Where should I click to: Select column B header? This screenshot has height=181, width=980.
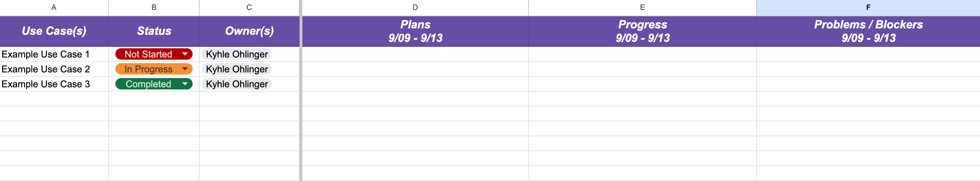(154, 7)
